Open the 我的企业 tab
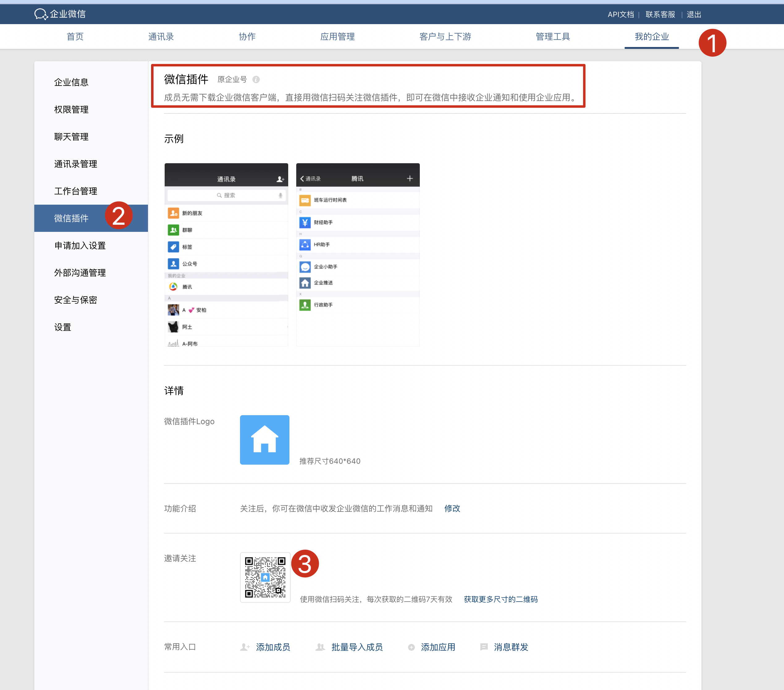The width and height of the screenshot is (784, 690). (x=651, y=36)
